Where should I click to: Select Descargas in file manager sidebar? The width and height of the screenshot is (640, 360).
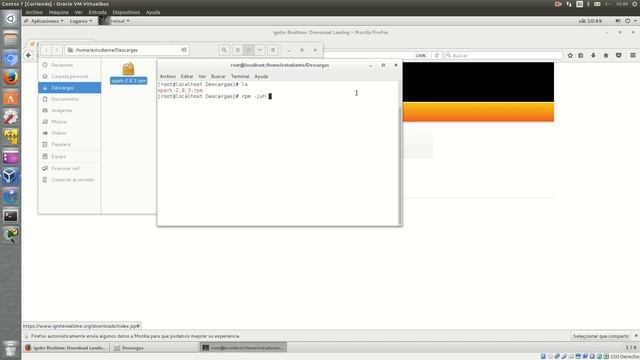[70, 88]
